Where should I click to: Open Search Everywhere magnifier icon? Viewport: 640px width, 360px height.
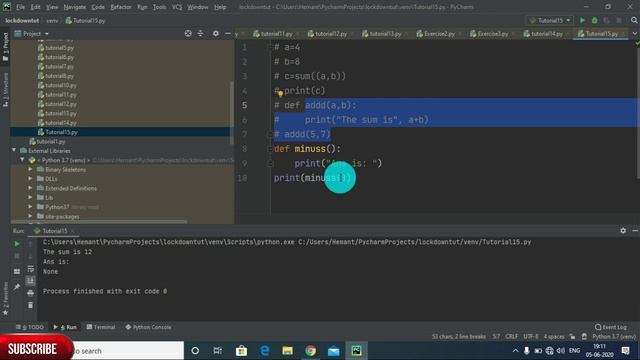point(634,20)
